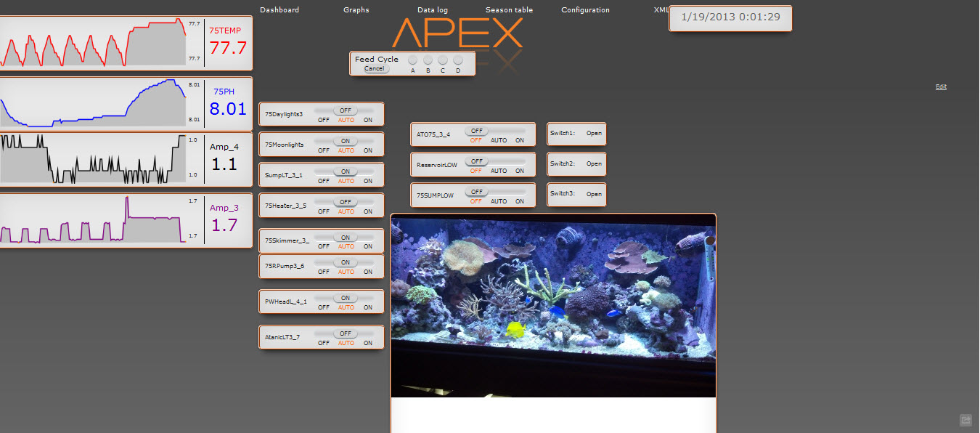Start Feed Cycle B
Image resolution: width=980 pixels, height=433 pixels.
(428, 61)
